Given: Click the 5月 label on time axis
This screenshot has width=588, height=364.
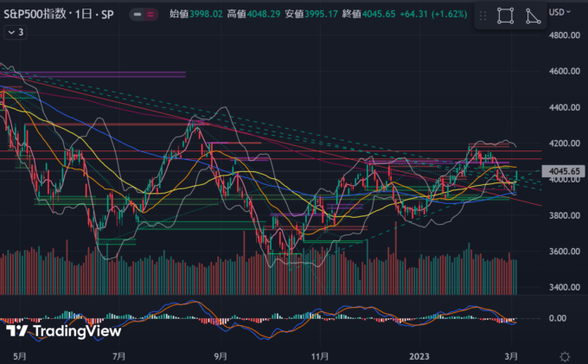Looking at the screenshot, I should point(19,355).
